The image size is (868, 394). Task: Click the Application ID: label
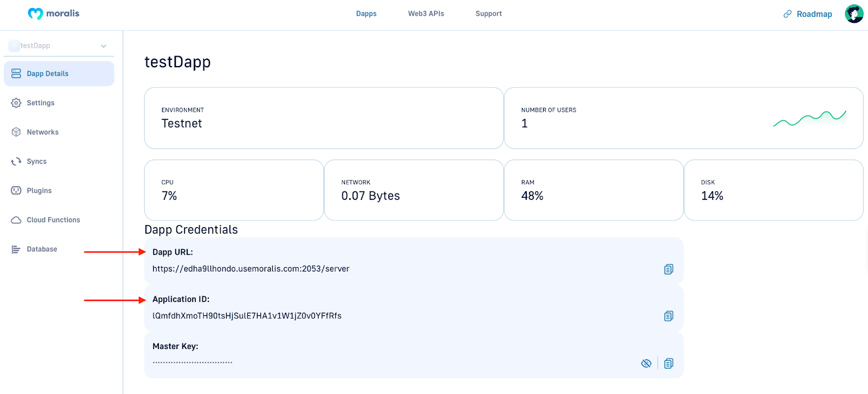pos(181,299)
